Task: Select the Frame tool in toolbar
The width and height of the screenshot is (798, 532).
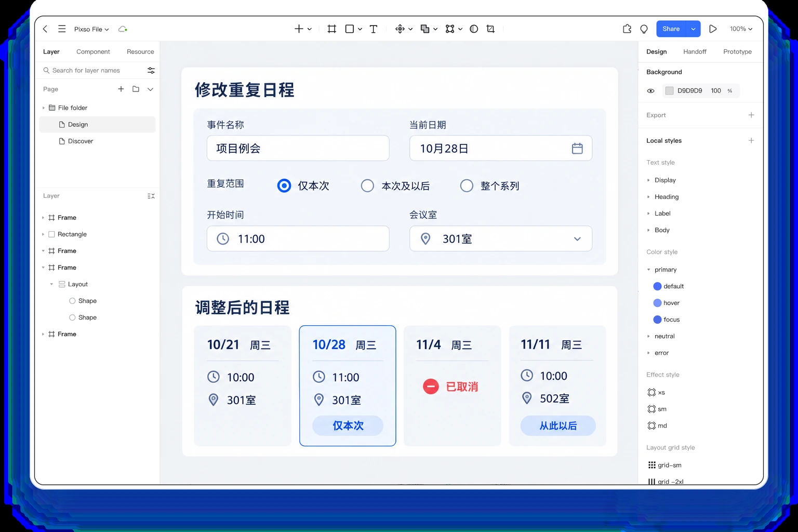Action: tap(332, 29)
